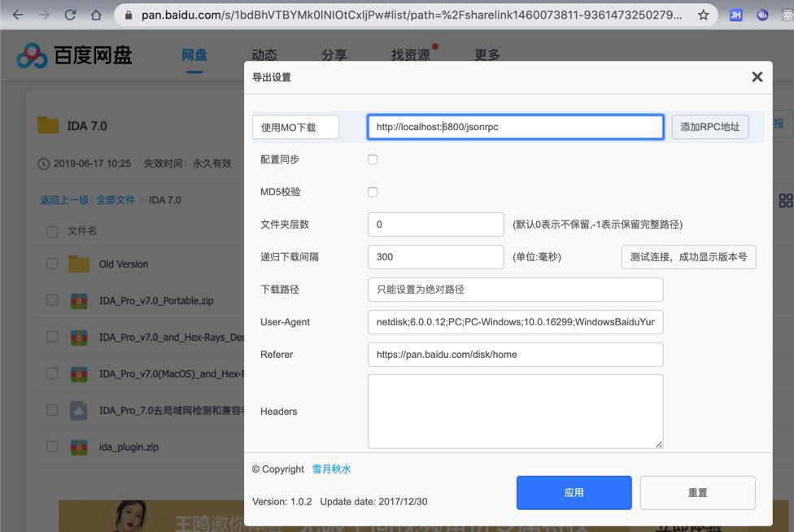Open the 网盘 tab
This screenshot has width=794, height=532.
pos(194,55)
